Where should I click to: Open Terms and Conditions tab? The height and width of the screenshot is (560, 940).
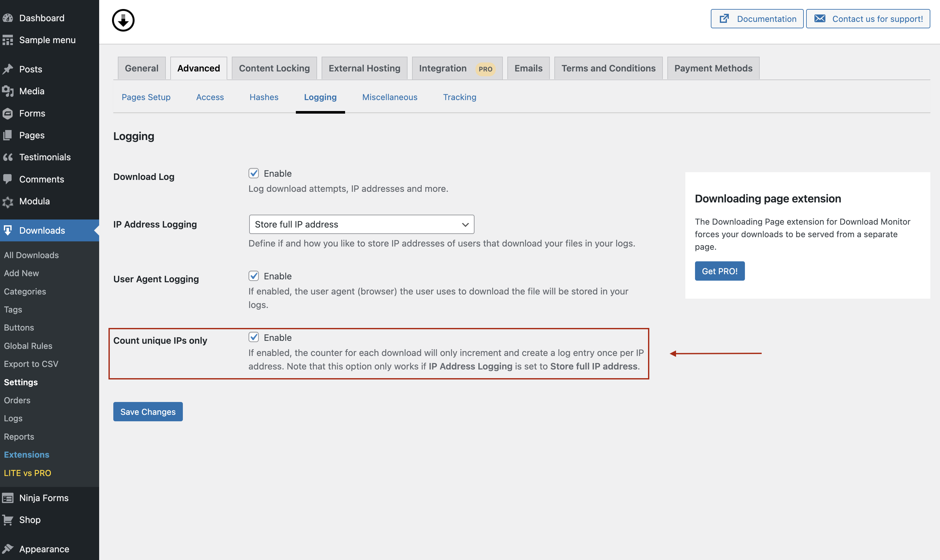coord(608,68)
